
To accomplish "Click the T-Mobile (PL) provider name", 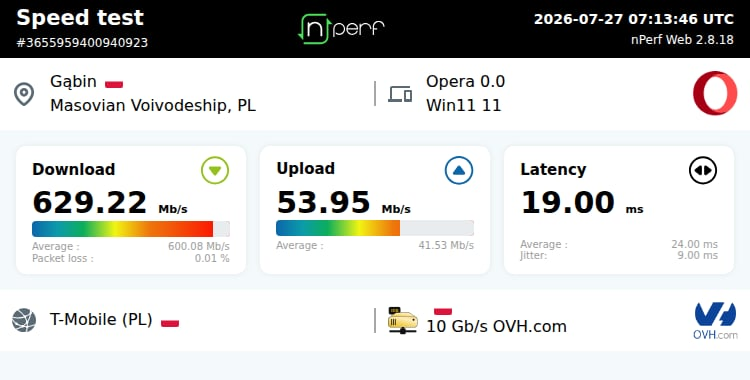I will (x=101, y=319).
